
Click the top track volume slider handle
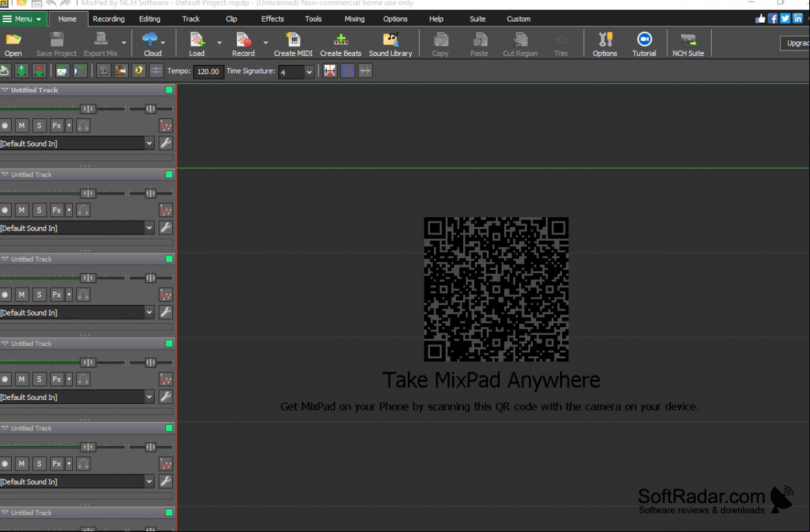pos(89,109)
